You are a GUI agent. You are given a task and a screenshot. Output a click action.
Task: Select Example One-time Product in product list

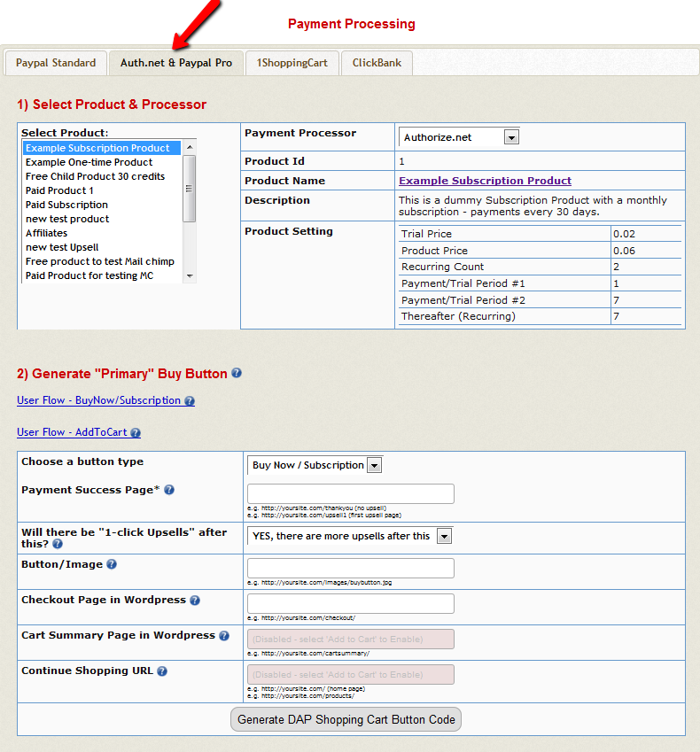pyautogui.click(x=89, y=162)
